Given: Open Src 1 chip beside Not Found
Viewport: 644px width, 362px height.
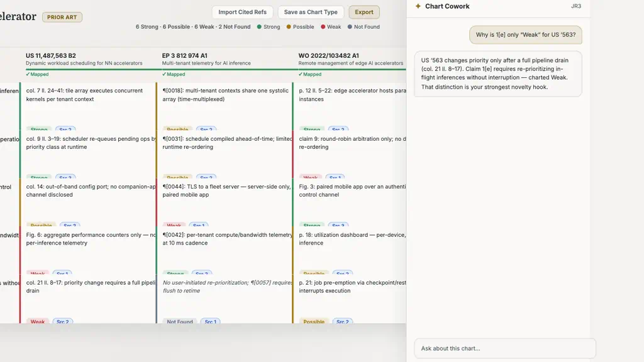Looking at the screenshot, I should click(x=210, y=321).
